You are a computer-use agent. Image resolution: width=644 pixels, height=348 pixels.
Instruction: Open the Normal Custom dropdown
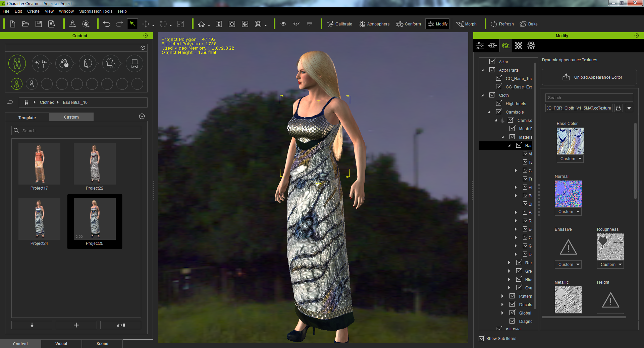(x=568, y=212)
